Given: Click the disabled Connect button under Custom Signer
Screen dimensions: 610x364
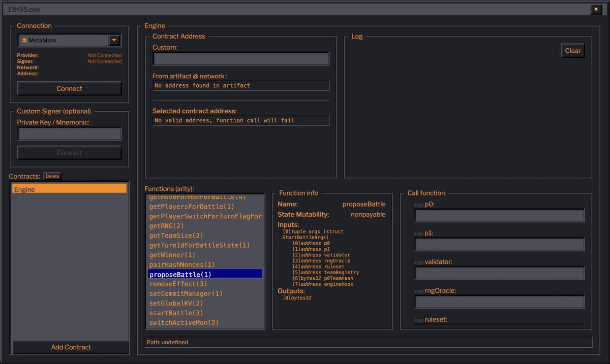Looking at the screenshot, I should point(69,153).
